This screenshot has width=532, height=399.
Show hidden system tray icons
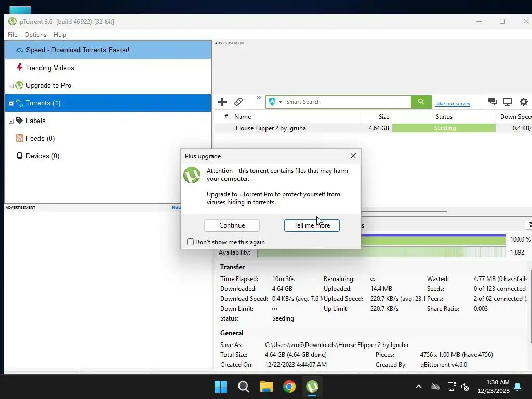point(419,387)
